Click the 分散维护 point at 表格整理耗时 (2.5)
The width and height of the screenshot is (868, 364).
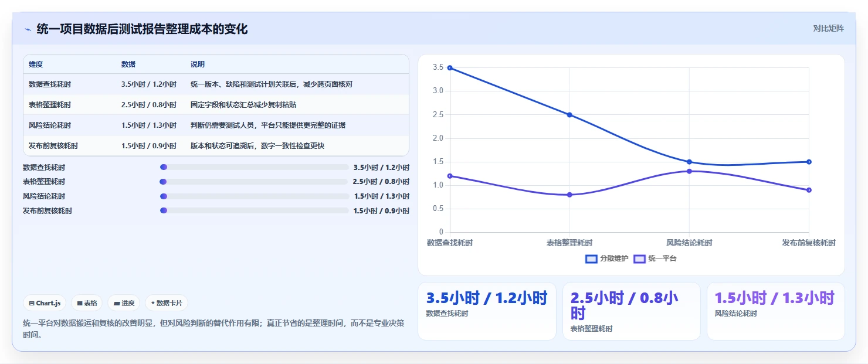tap(569, 115)
